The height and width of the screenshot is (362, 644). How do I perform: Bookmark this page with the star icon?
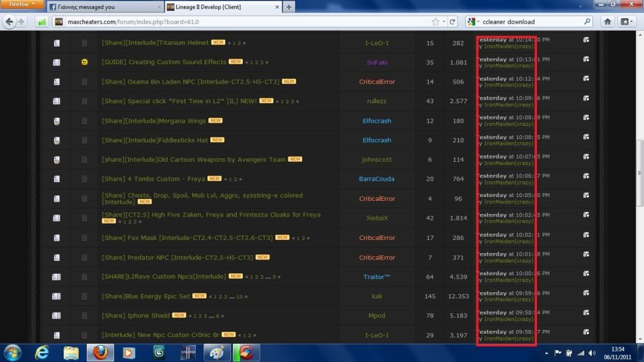click(436, 21)
